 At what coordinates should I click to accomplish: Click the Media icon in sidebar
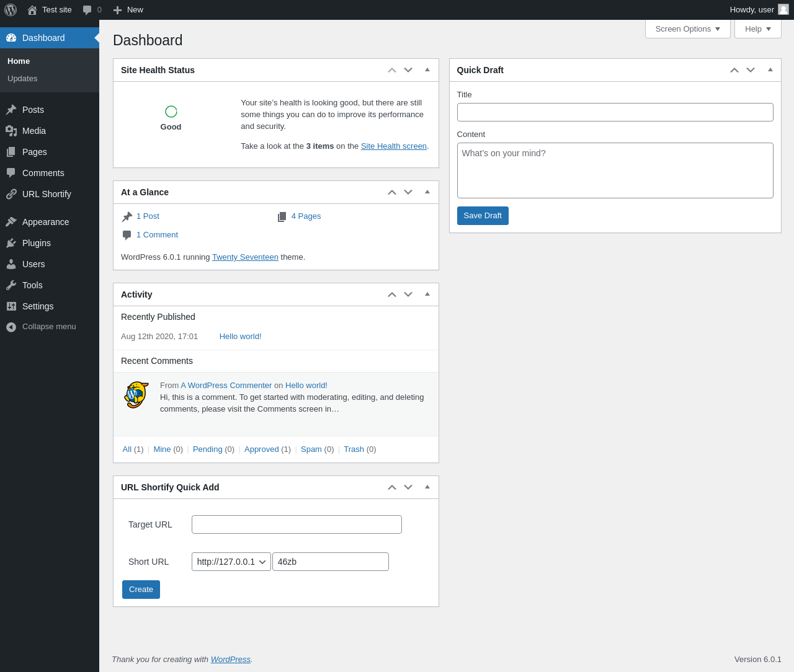[x=11, y=131]
